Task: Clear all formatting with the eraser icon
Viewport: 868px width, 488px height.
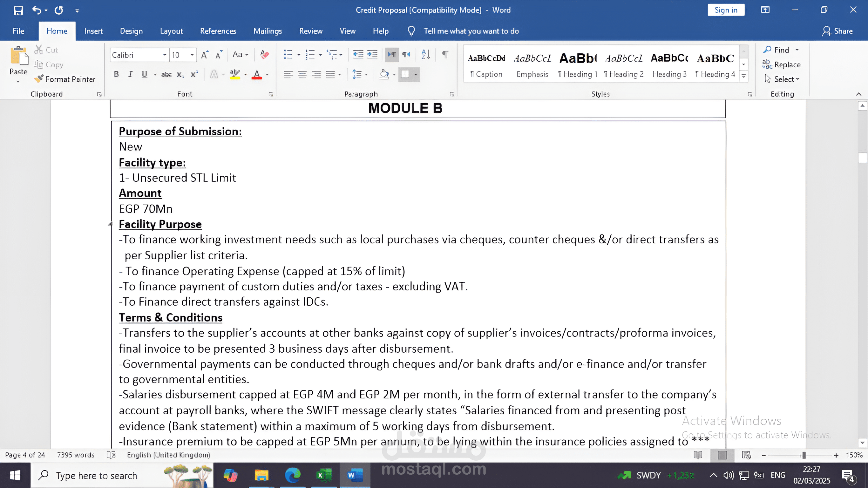Action: [x=265, y=55]
